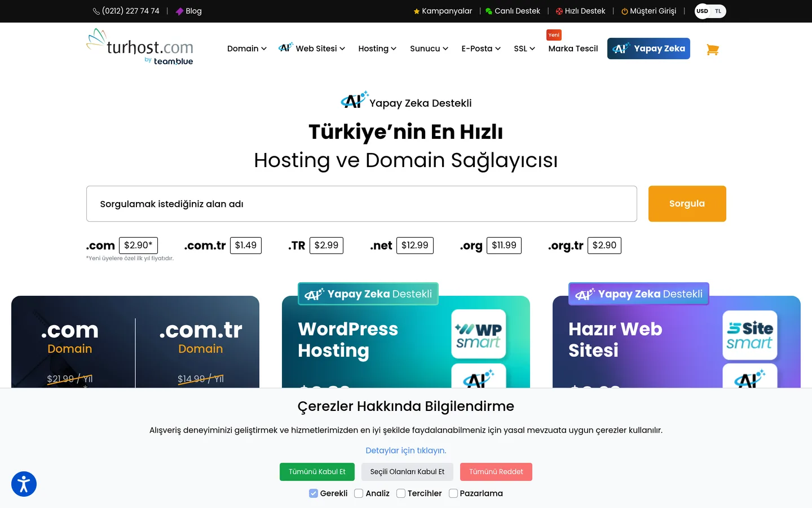The width and height of the screenshot is (812, 508).
Task: Open the Marka Tescil menu item
Action: pyautogui.click(x=573, y=49)
